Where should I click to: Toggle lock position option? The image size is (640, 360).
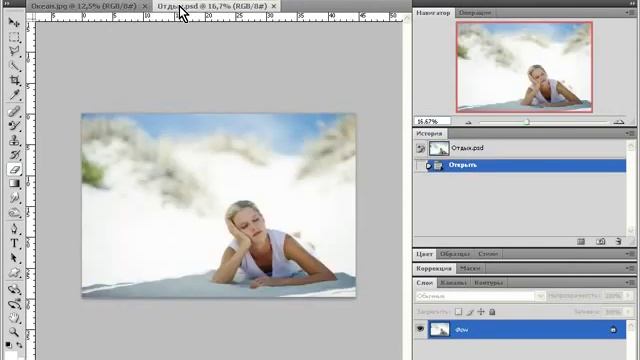(481, 312)
